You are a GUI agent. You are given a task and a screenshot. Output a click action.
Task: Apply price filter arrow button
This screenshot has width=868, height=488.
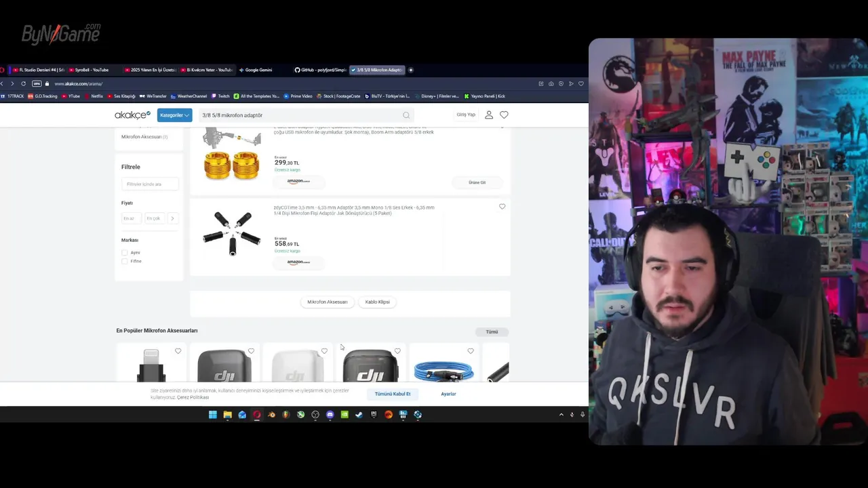172,218
